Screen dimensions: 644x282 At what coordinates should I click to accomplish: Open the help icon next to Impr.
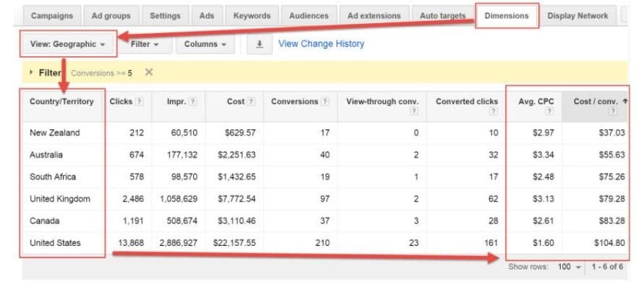coord(192,102)
